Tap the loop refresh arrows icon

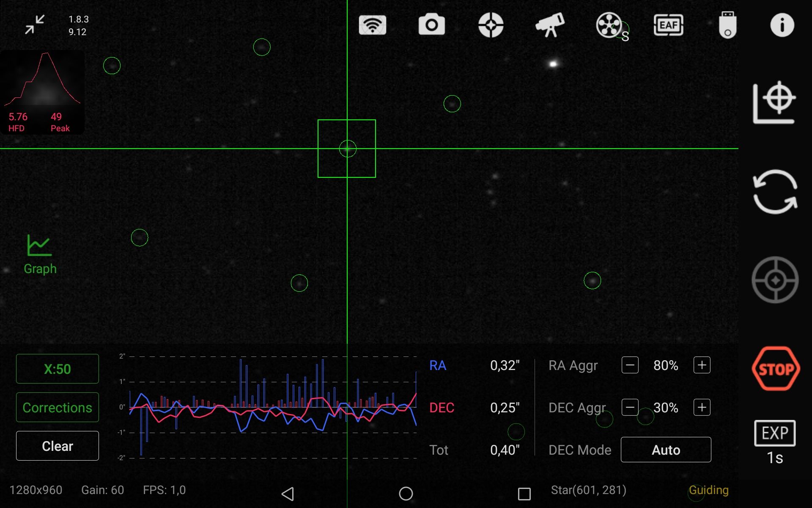coord(775,191)
